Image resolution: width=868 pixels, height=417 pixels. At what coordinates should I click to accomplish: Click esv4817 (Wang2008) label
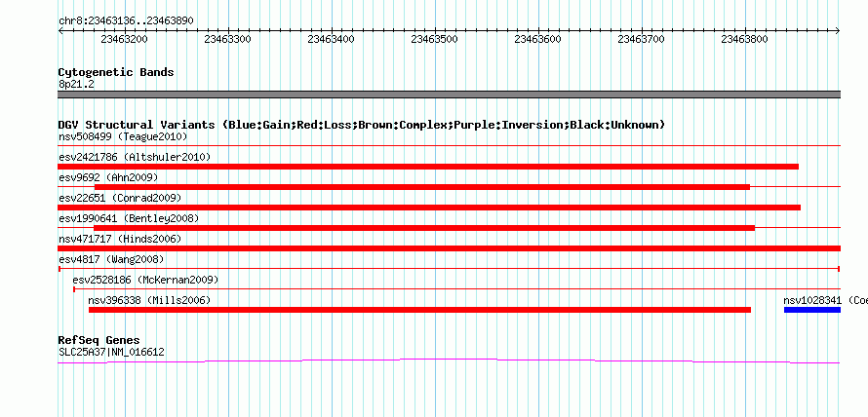point(111,259)
